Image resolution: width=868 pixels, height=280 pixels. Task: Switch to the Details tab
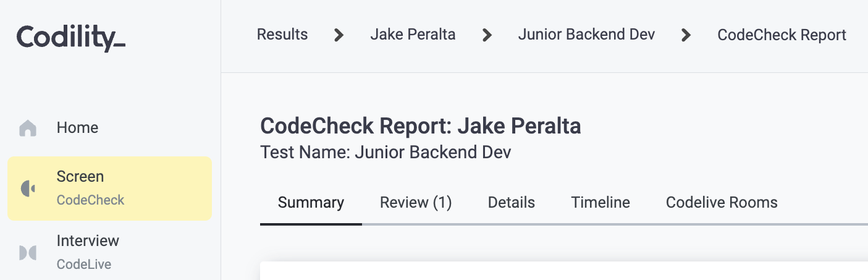(x=512, y=203)
